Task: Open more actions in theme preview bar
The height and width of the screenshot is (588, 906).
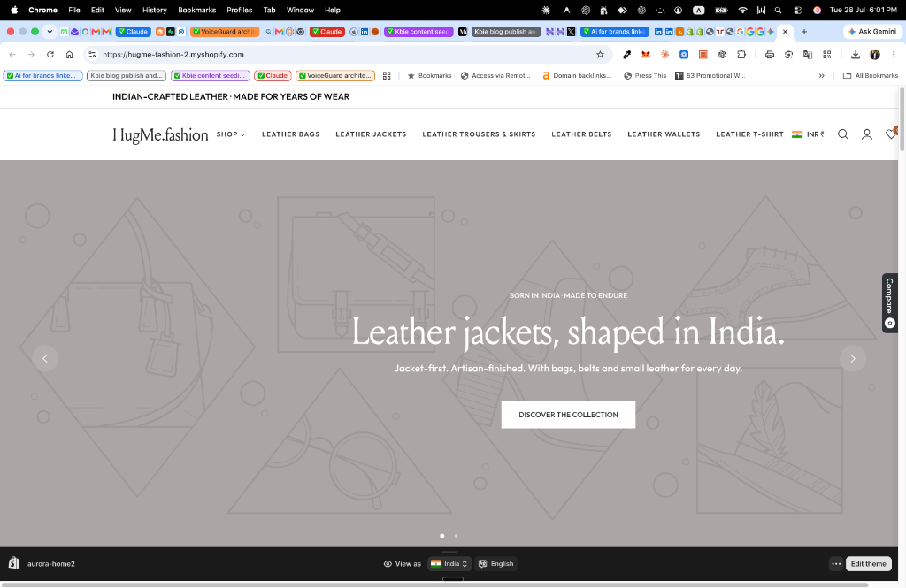Action: [835, 564]
